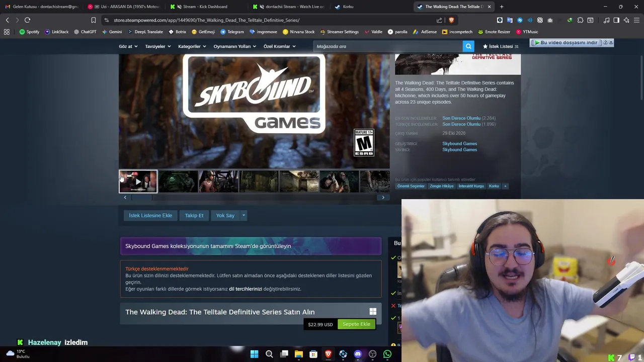
Task: Expand more user tags with the plus button
Action: point(505,186)
